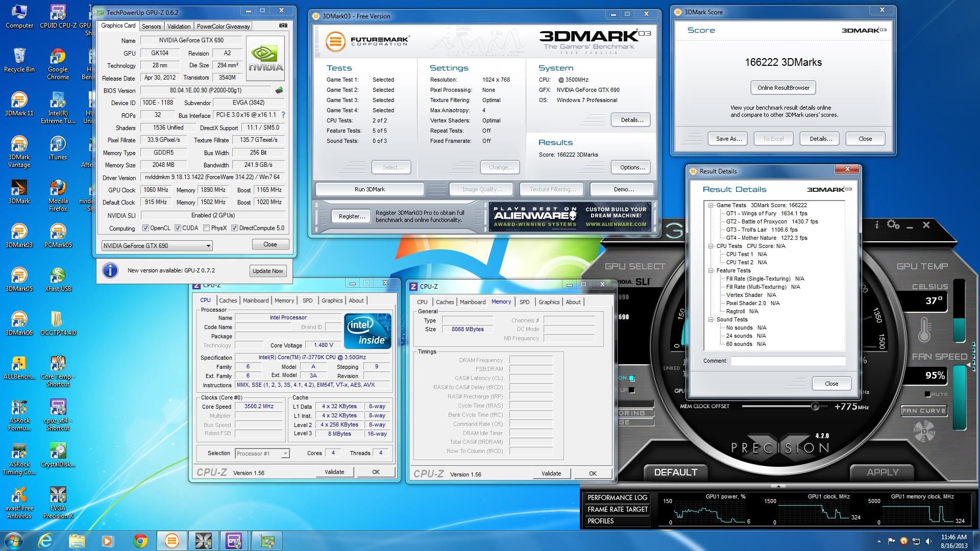980x551 pixels.
Task: Open the CPUID CPU-Z desktop icon
Action: pyautogui.click(x=58, y=17)
